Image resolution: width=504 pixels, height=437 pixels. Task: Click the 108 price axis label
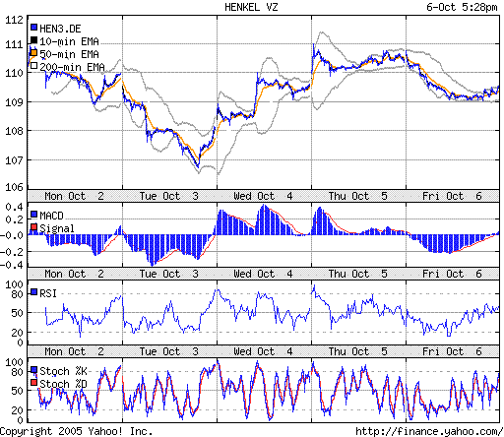pos(14,131)
